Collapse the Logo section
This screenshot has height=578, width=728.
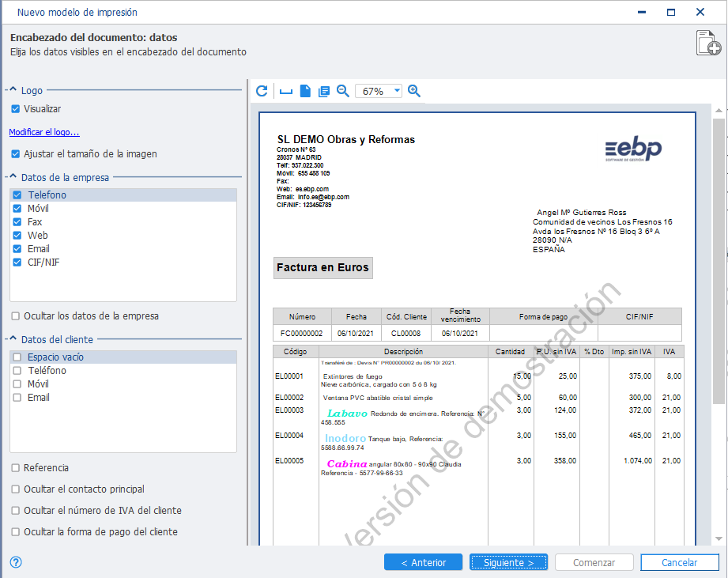tap(13, 89)
